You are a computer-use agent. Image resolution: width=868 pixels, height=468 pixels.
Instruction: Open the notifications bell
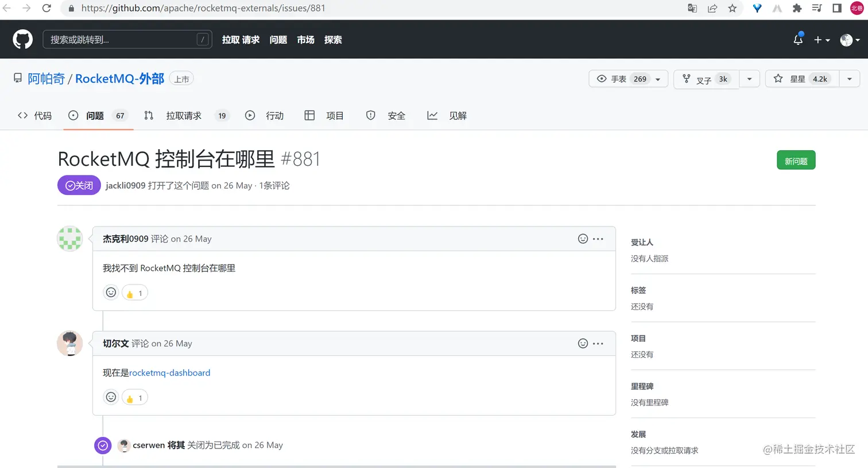pos(798,40)
